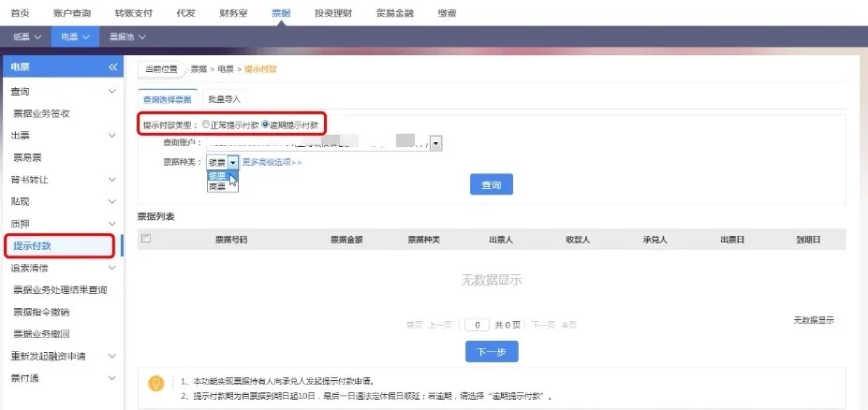Click the page number input field
Screen dimensions: 868x410
[478, 325]
